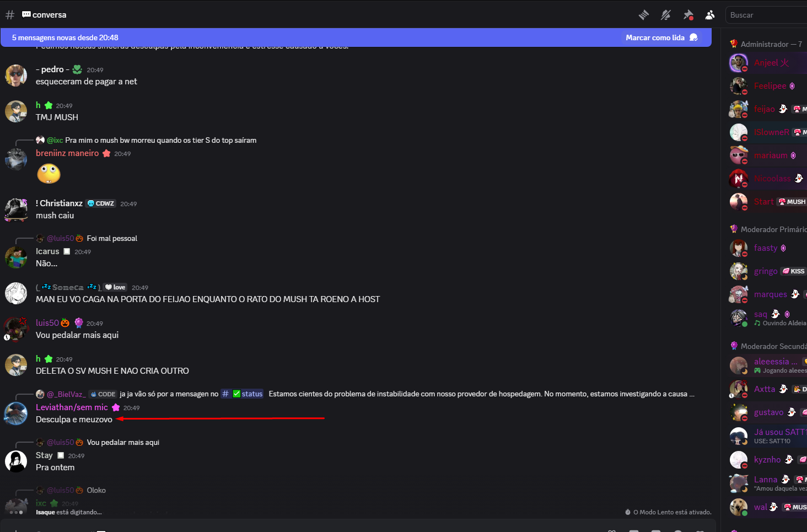The width and height of the screenshot is (807, 532).
Task: Click the ghost badge next to marques
Action: 795,294
